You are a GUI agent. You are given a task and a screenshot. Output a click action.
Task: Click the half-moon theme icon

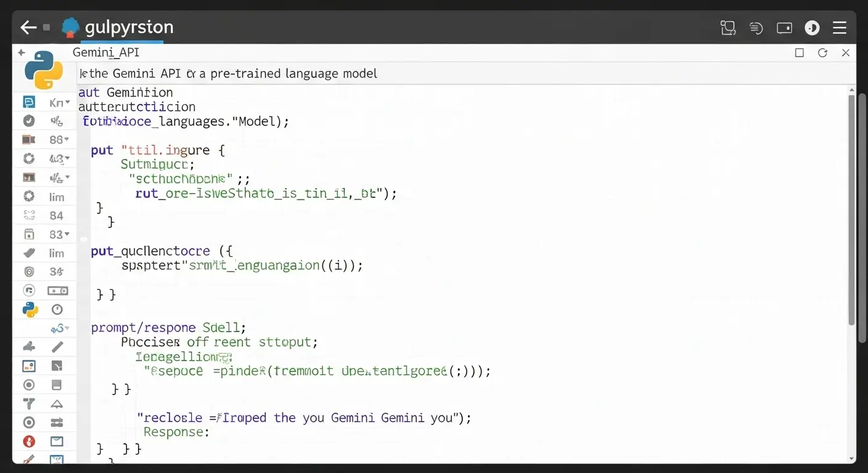click(x=812, y=28)
